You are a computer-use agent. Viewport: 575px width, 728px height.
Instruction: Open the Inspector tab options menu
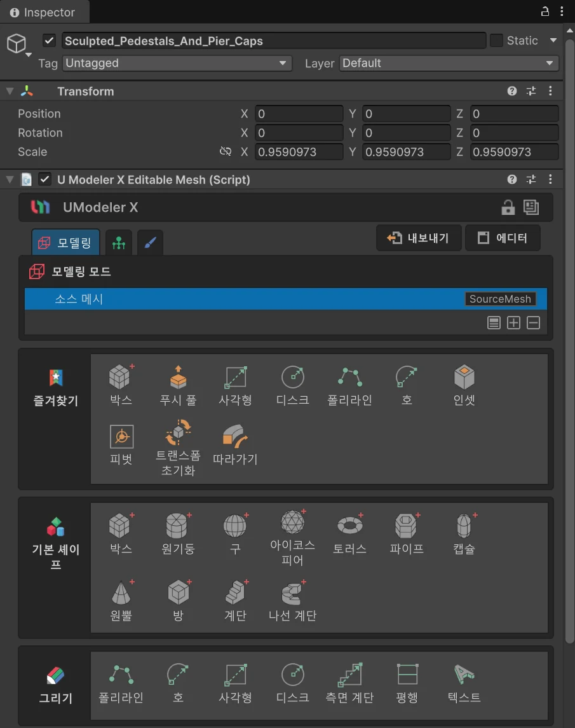click(x=562, y=11)
